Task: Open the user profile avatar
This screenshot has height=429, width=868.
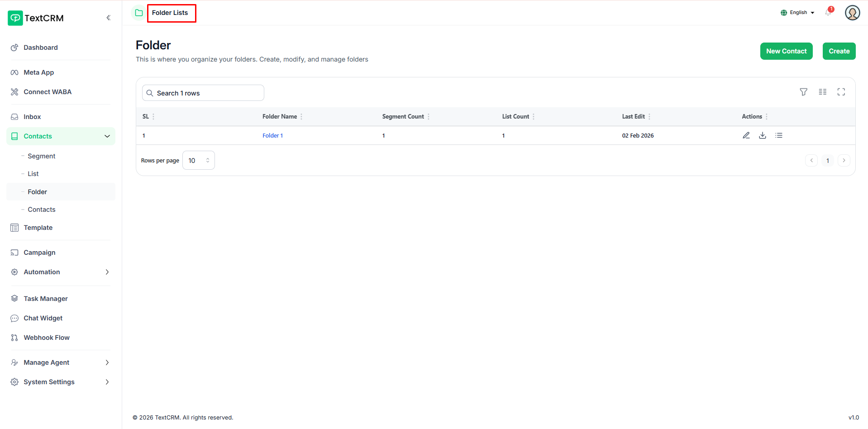Action: [x=852, y=13]
